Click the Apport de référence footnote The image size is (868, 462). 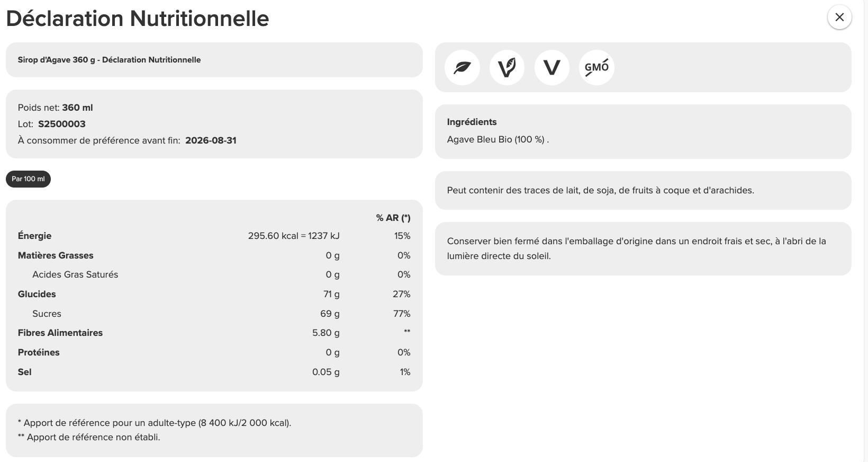point(155,423)
